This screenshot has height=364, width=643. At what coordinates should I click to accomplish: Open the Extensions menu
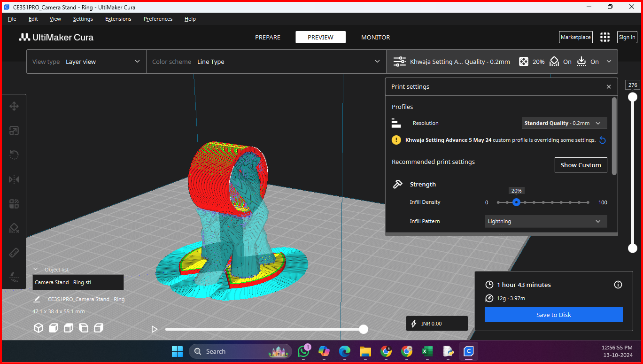point(118,19)
